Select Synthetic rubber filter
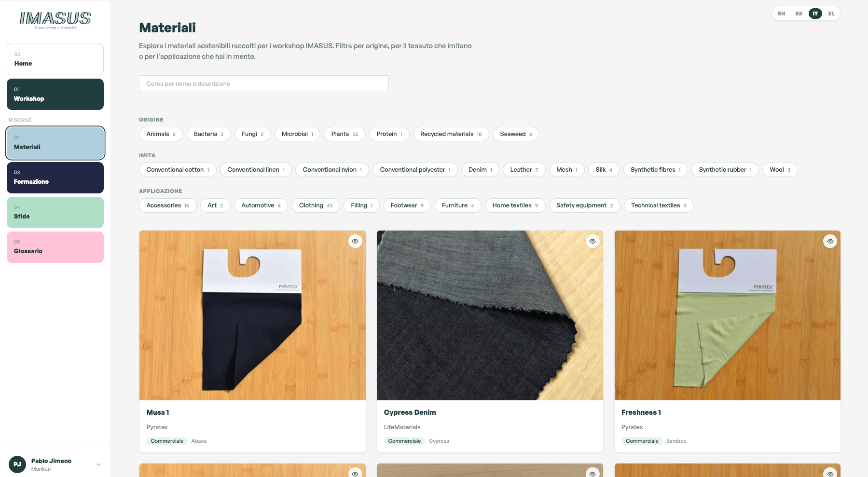868x477 pixels. coord(725,170)
